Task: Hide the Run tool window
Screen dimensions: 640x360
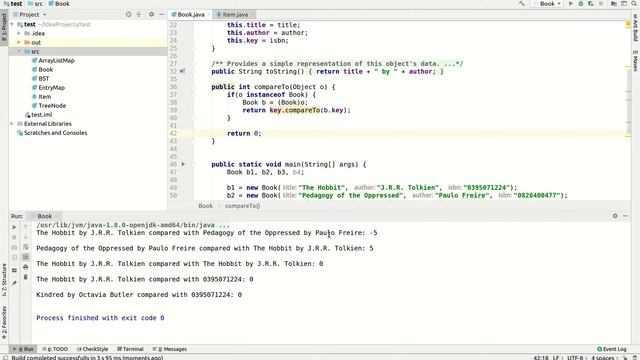Action: pos(625,216)
